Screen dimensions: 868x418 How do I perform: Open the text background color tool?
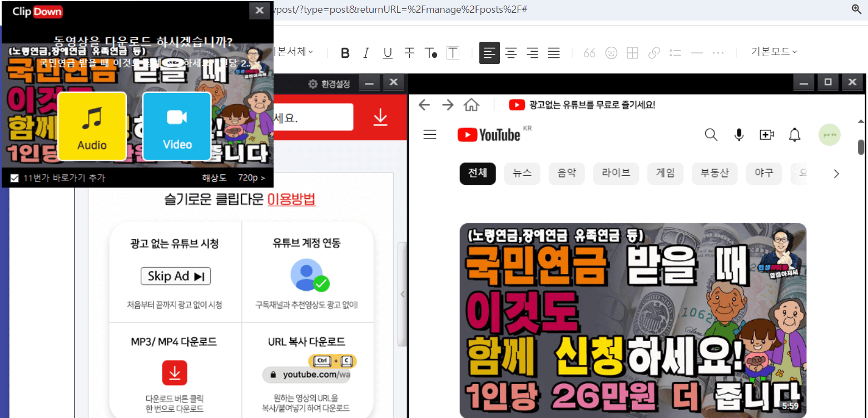453,53
